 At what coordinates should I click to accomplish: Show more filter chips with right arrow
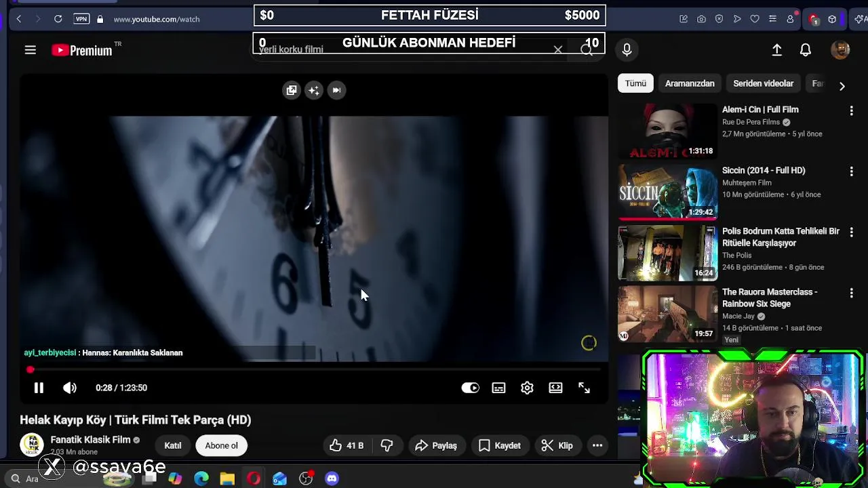pyautogui.click(x=842, y=86)
